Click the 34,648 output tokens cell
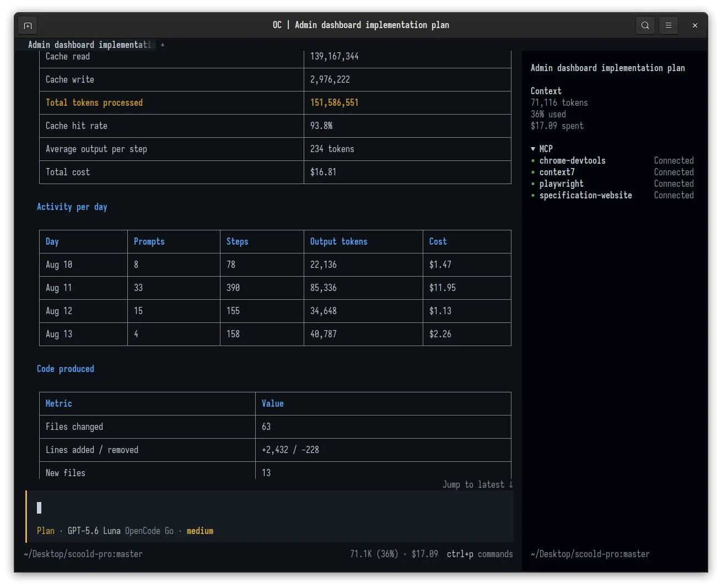The image size is (722, 588). (323, 311)
